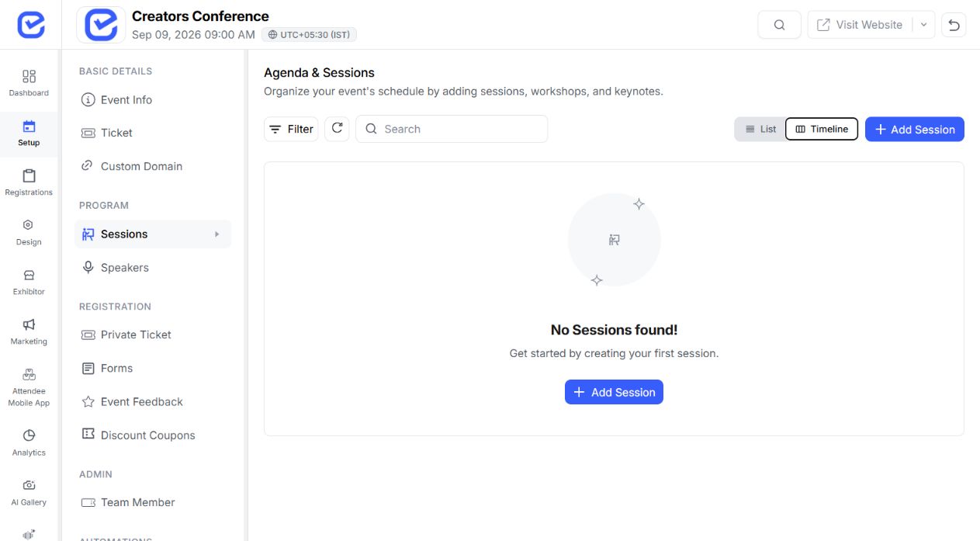
Task: Click the event date Sep 09, 2026 text
Action: pos(193,35)
